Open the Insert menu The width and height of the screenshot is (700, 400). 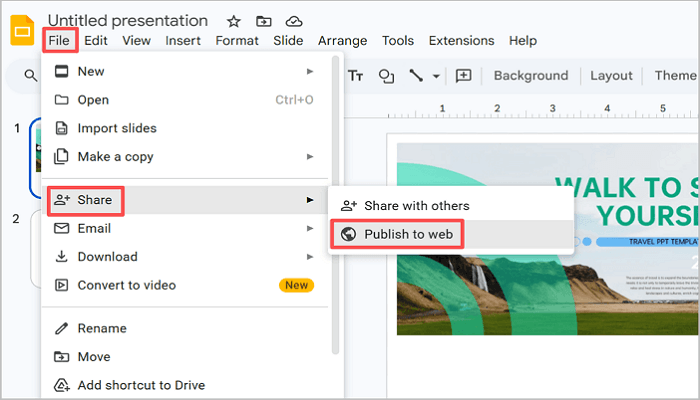[x=183, y=41]
